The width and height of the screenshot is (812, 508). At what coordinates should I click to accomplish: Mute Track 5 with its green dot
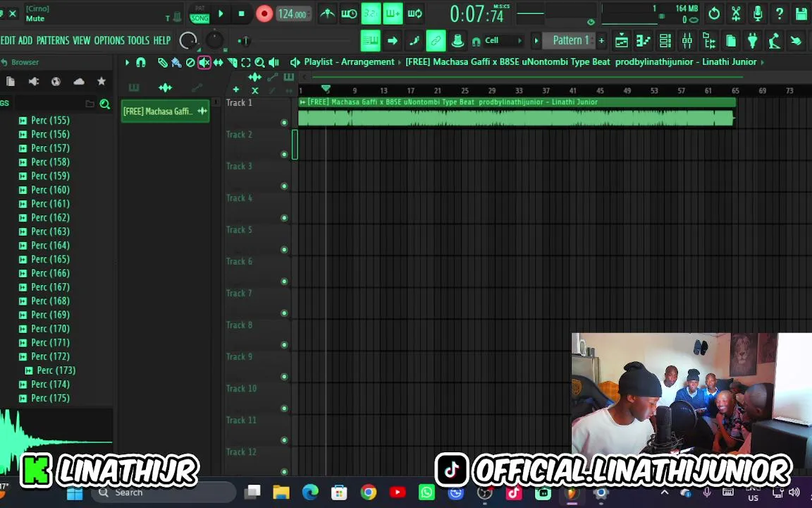pos(284,250)
